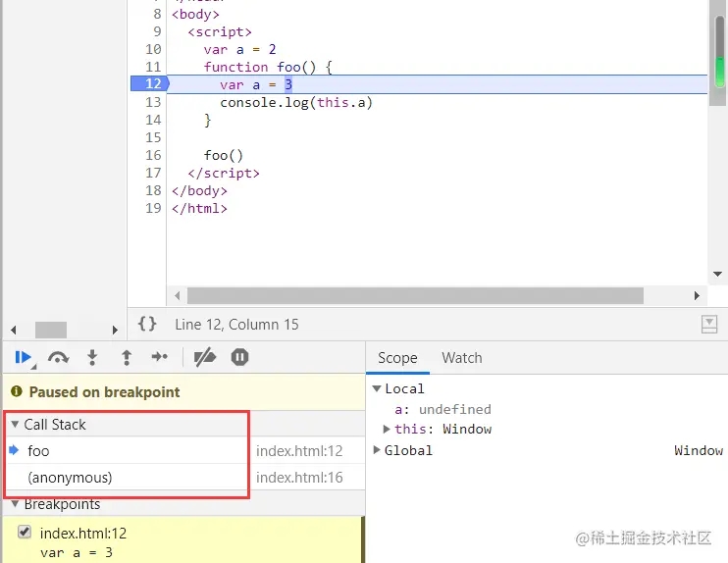Open the index.html:12 source link
This screenshot has height=563, width=728.
[299, 450]
